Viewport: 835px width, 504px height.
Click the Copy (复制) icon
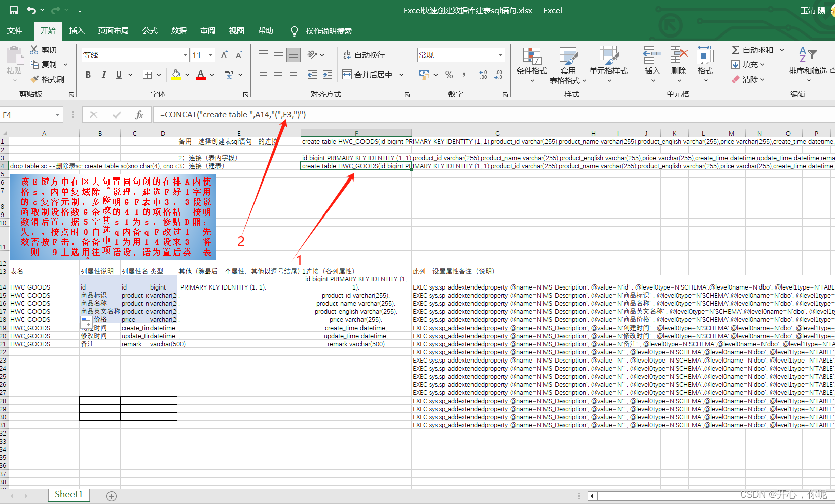click(x=34, y=64)
